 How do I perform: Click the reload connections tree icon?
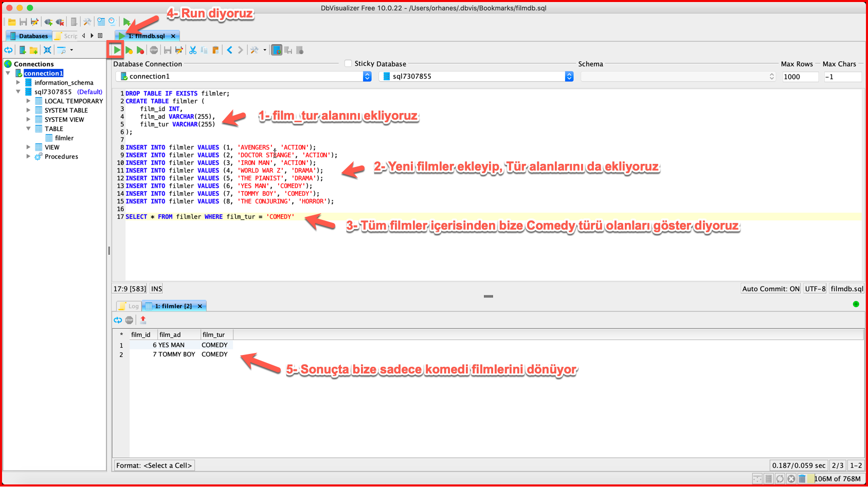pyautogui.click(x=8, y=50)
